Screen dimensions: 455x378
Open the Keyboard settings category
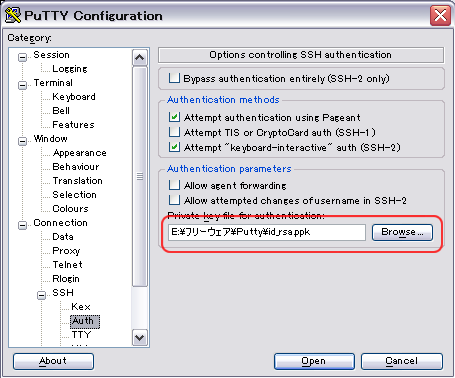pos(74,97)
